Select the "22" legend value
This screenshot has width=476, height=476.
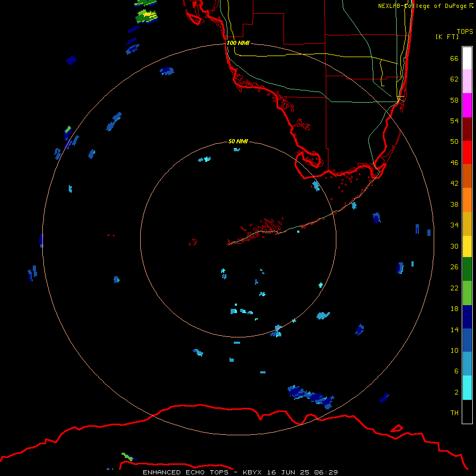click(x=454, y=288)
